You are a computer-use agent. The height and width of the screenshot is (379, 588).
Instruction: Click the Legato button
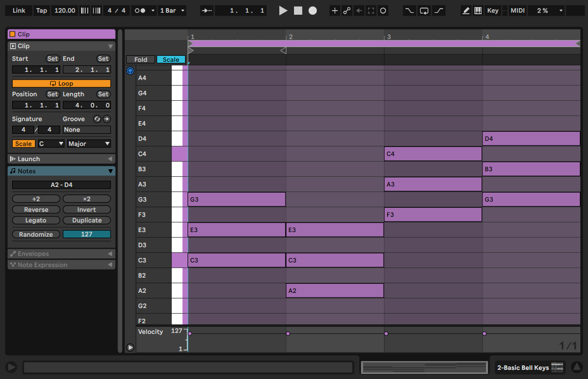coord(36,220)
